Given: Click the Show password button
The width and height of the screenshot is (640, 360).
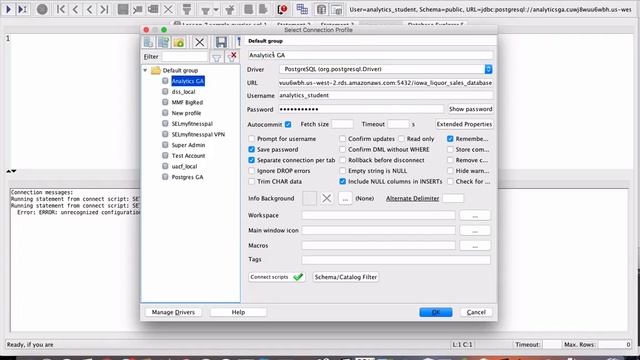Looking at the screenshot, I should click(x=470, y=109).
